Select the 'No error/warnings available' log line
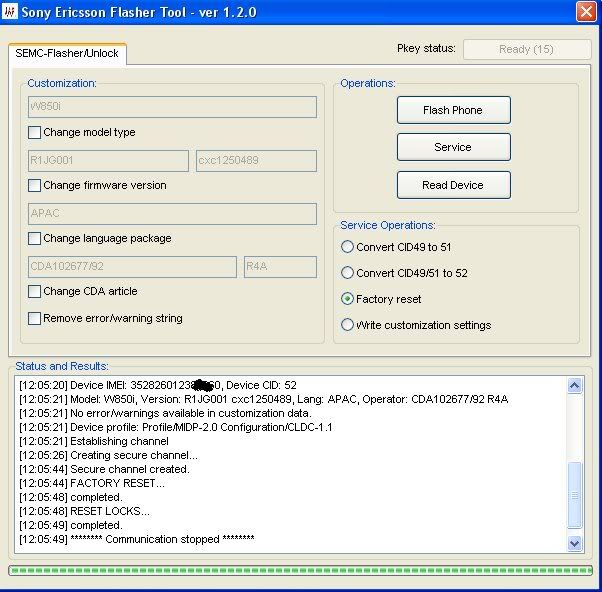Viewport: 602px width, 592px height. [165, 413]
